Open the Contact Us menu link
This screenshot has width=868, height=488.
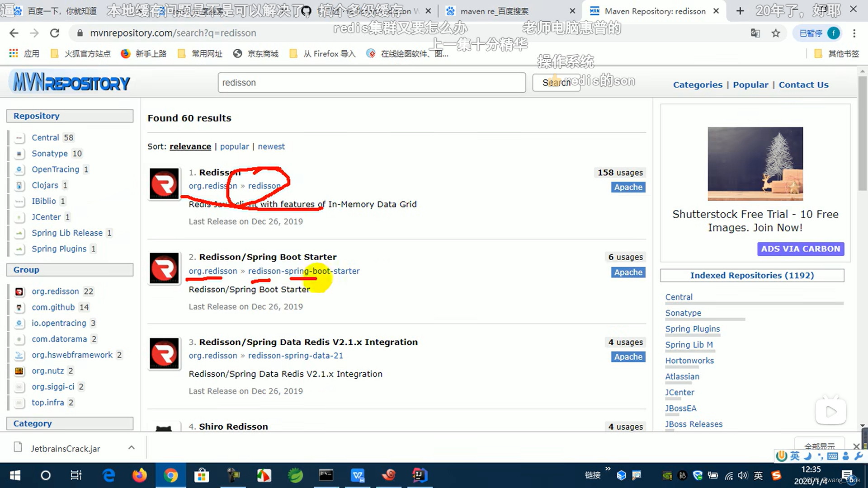(803, 84)
